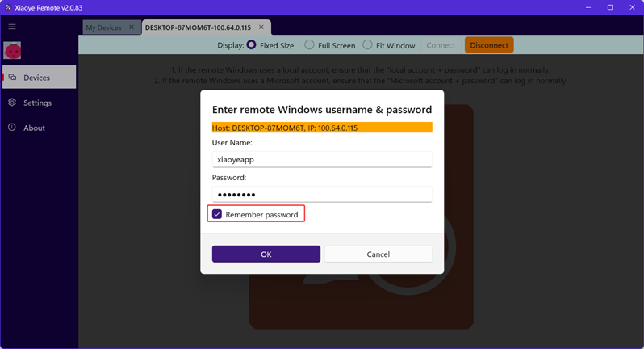The width and height of the screenshot is (644, 349).
Task: Click the About info icon
Action: coord(12,128)
